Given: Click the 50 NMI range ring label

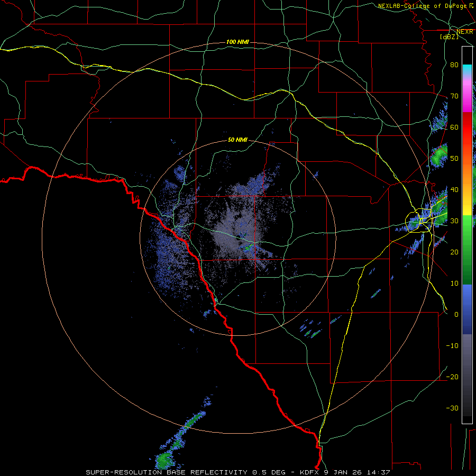Looking at the screenshot, I should [237, 140].
